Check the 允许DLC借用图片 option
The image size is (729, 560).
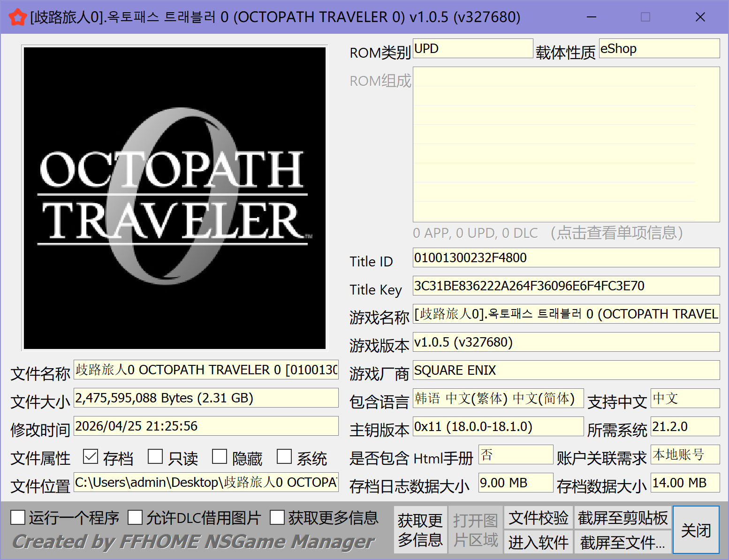click(x=135, y=518)
